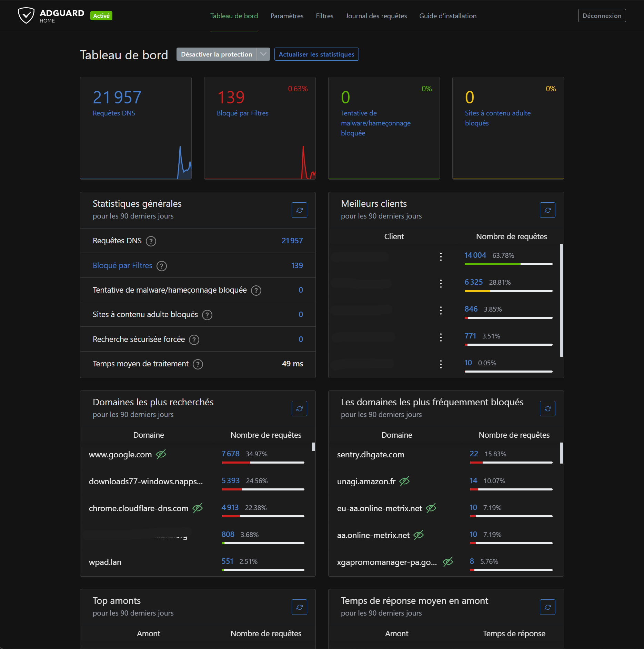The image size is (644, 649).
Task: Click the AdGuard Home shield logo
Action: (x=26, y=16)
